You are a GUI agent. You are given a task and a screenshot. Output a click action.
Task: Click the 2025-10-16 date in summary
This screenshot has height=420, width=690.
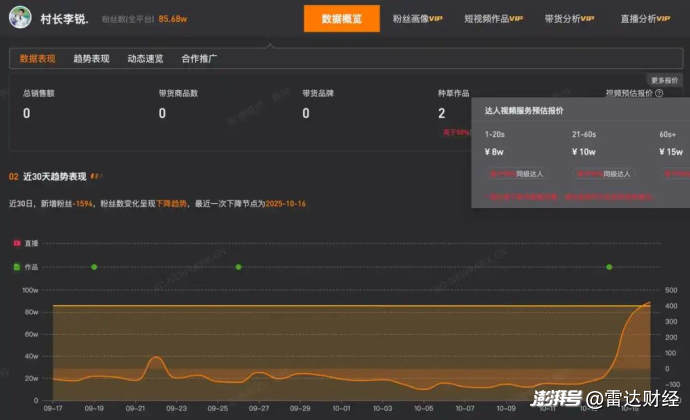point(285,203)
